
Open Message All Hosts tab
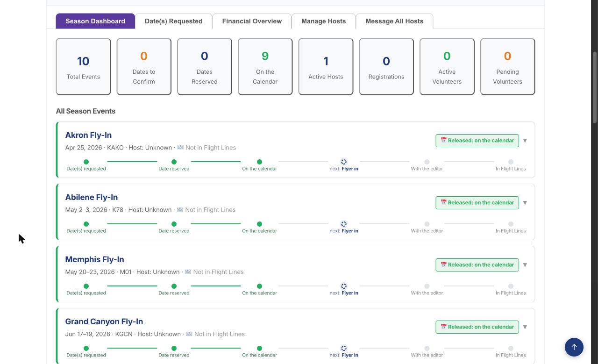[394, 21]
